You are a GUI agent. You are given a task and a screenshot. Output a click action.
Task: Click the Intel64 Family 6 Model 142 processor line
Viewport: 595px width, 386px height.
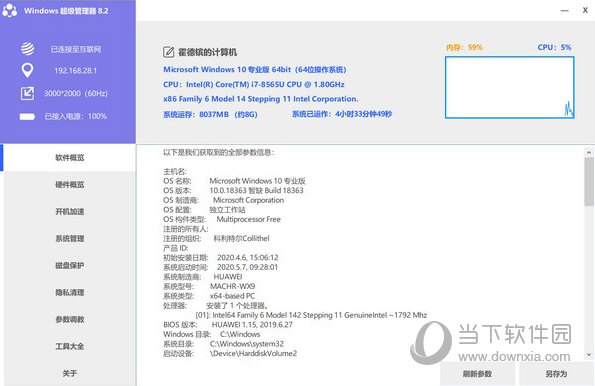pyautogui.click(x=311, y=315)
